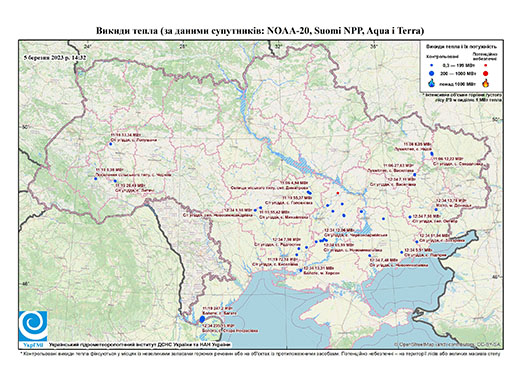Click the blue marker at the 12:34 7,56 МВт label

410,217
